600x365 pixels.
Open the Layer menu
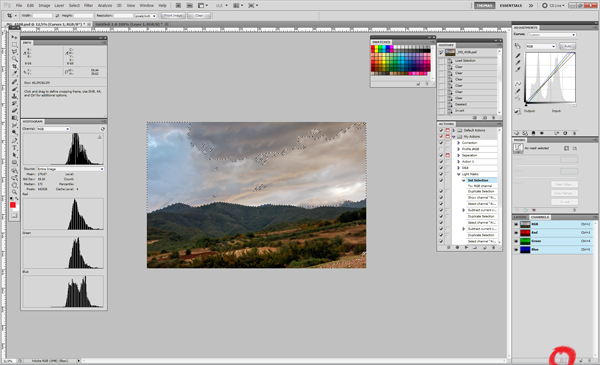[59, 5]
